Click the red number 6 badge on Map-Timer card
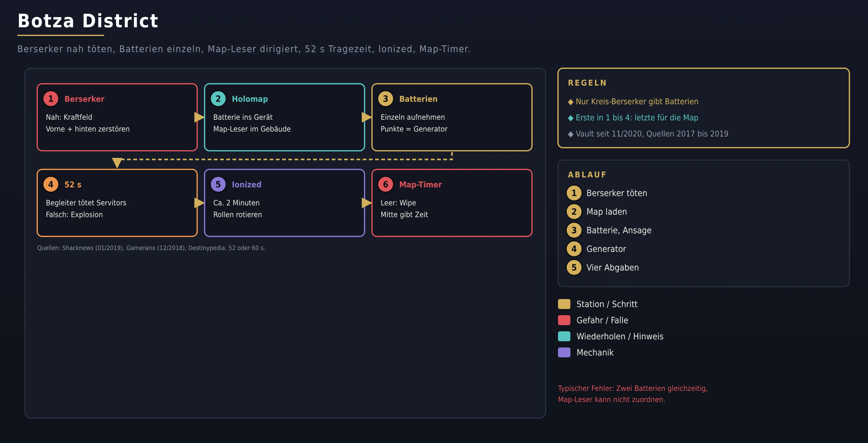This screenshot has height=443, width=868. click(385, 184)
